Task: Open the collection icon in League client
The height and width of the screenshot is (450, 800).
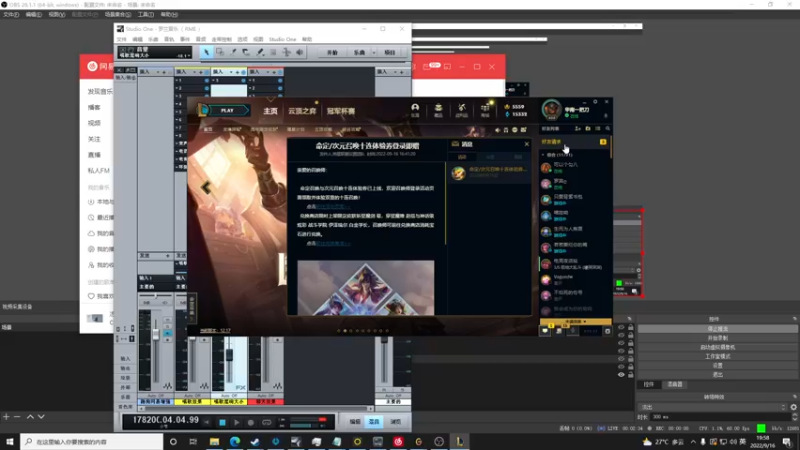Action: [x=438, y=109]
